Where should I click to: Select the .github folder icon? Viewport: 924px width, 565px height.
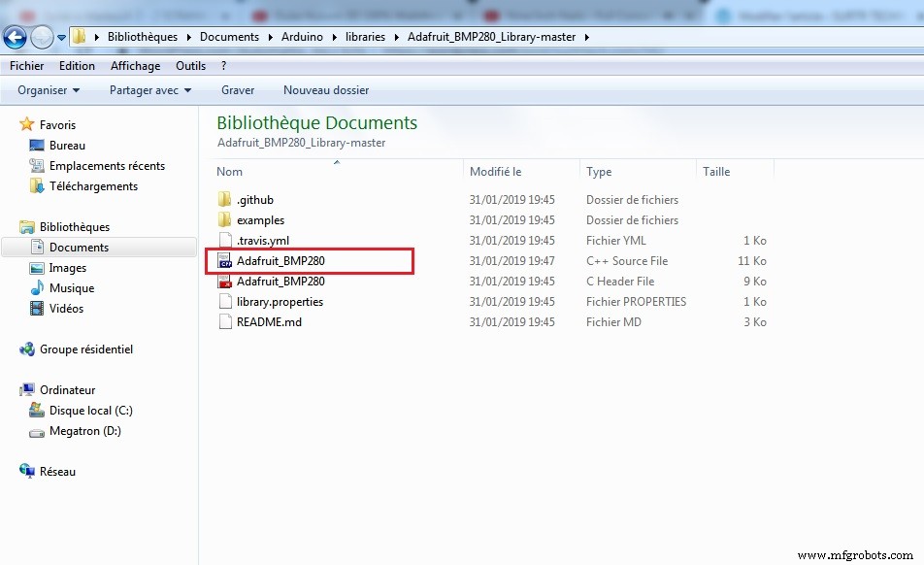[225, 200]
